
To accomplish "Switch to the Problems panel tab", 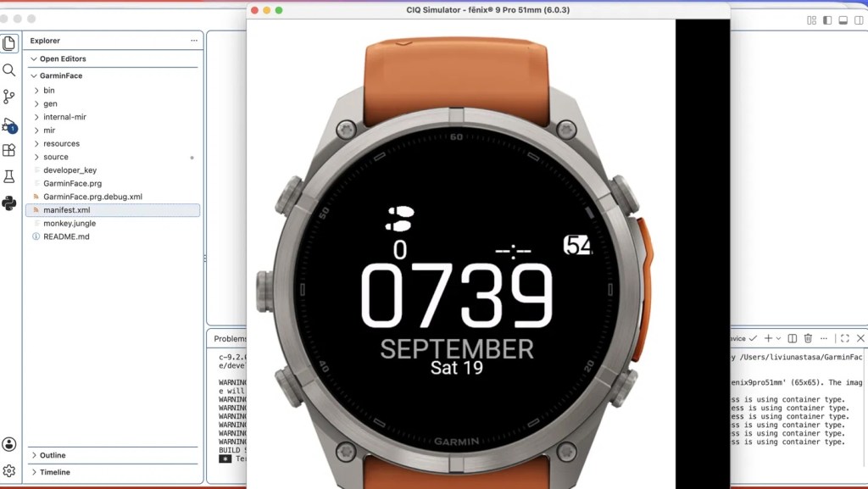I will click(x=230, y=338).
